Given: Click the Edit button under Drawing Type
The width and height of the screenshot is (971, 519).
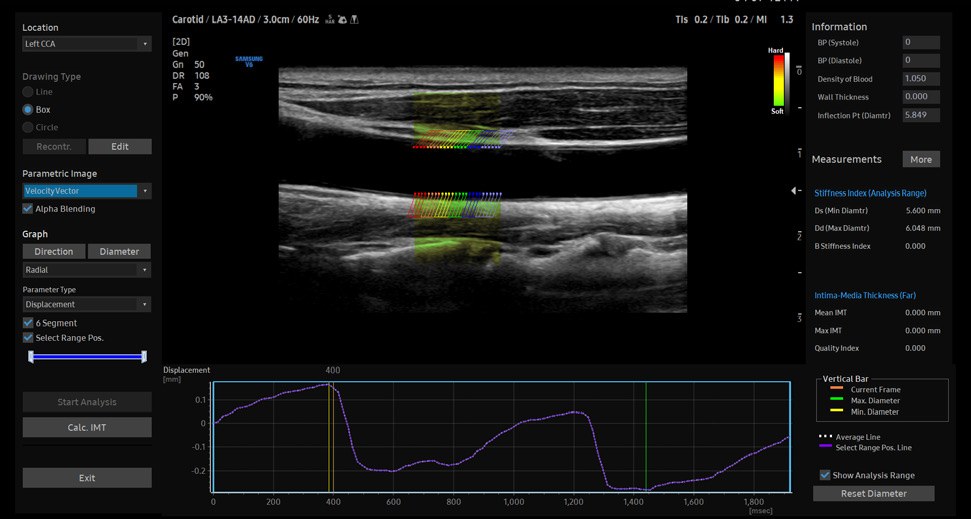Looking at the screenshot, I should (120, 147).
